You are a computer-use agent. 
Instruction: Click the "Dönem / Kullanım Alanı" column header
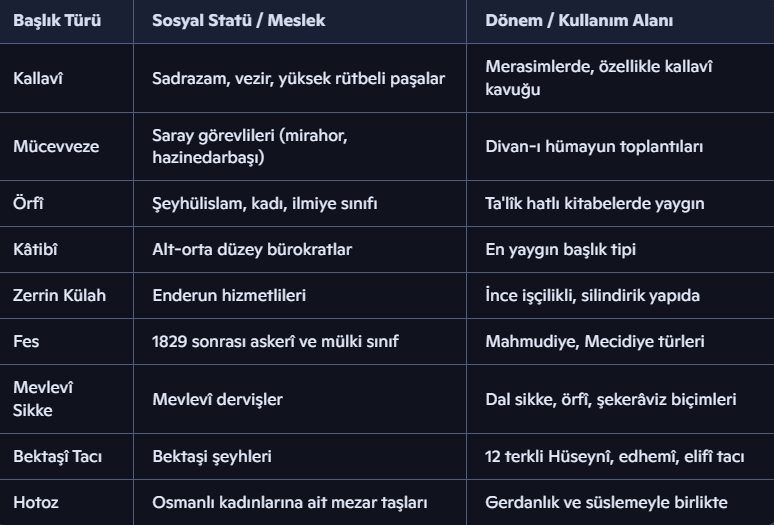(x=579, y=20)
